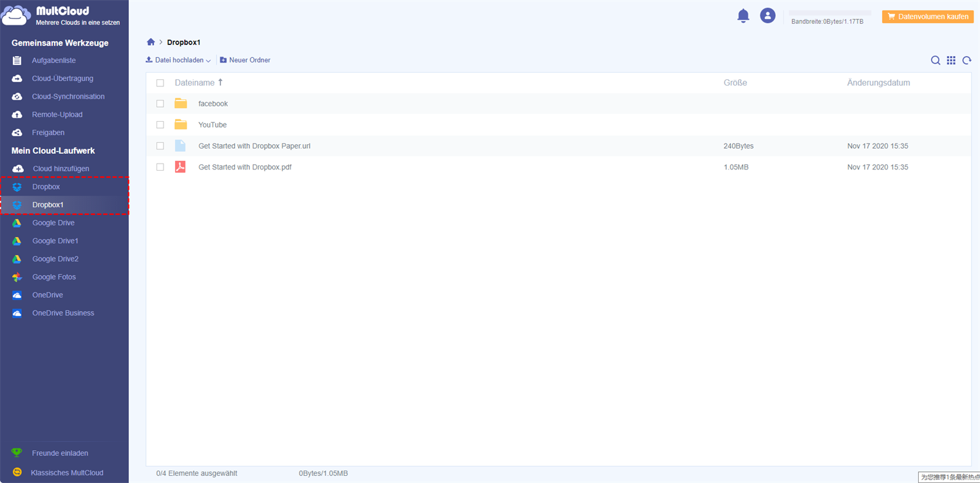
Task: Click the Freigaben share icon
Action: pos(17,133)
